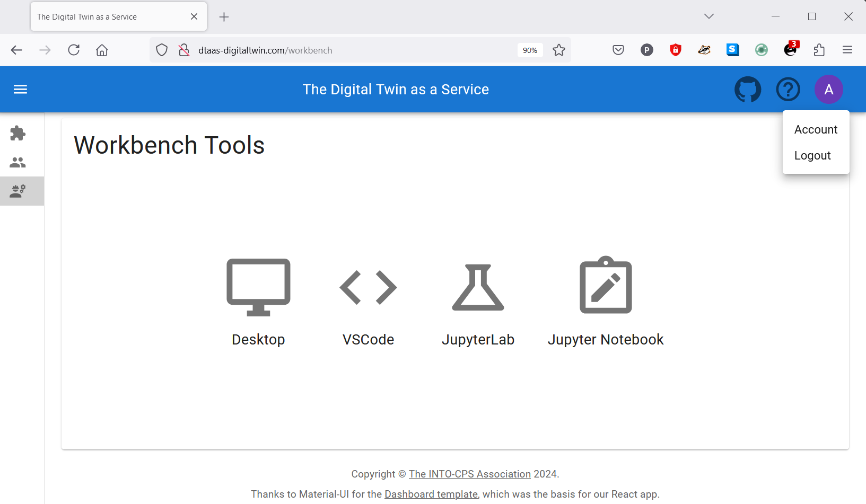Open Digital Twins people sidebar icon

click(18, 162)
